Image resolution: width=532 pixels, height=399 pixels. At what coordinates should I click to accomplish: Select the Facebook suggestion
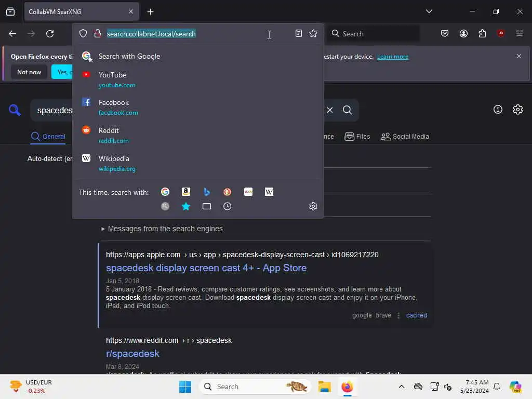(x=198, y=107)
